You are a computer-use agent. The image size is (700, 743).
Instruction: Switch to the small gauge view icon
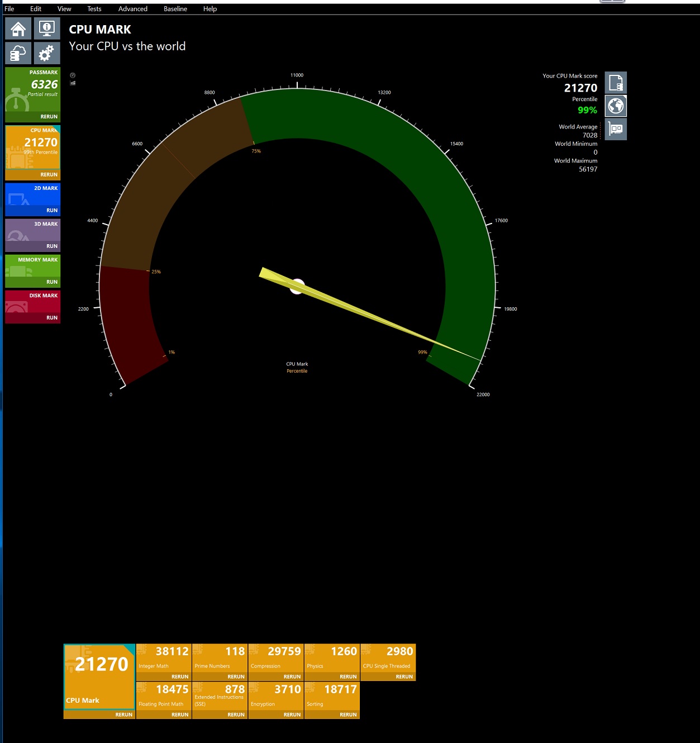click(x=73, y=75)
